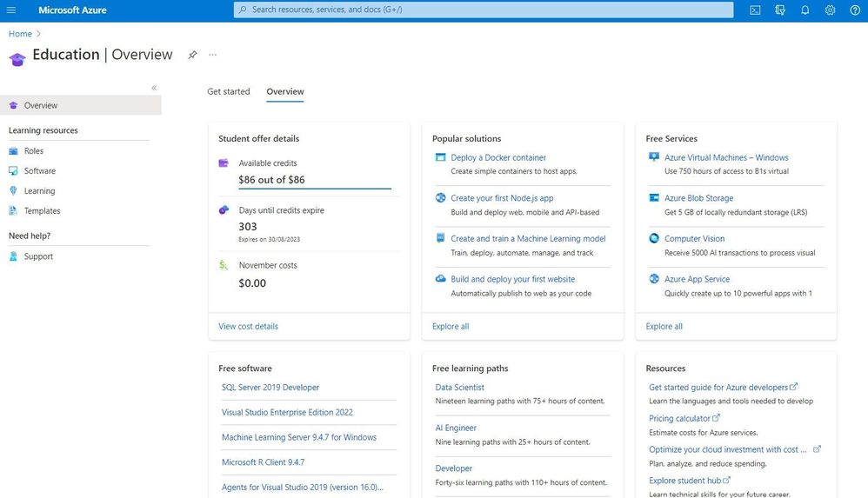
Task: Click the Support sidebar icon
Action: (x=13, y=256)
